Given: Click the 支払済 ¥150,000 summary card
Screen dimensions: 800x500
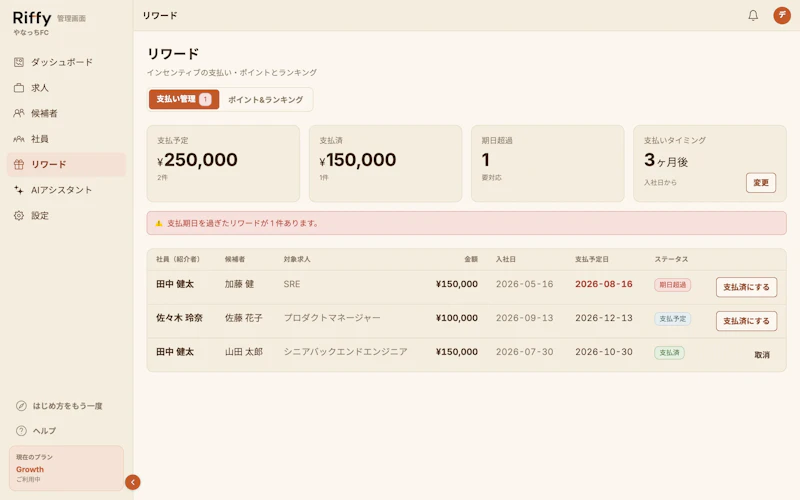Looking at the screenshot, I should 385,163.
